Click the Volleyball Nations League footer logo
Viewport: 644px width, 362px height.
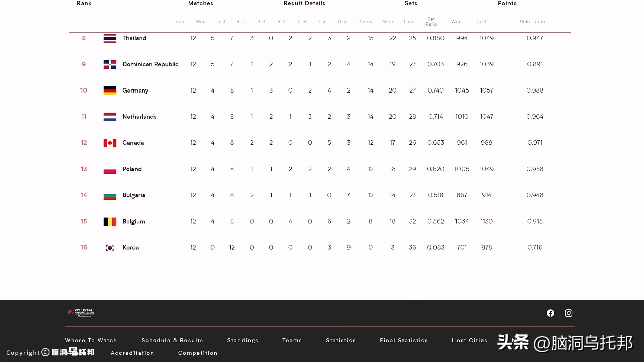pyautogui.click(x=81, y=313)
